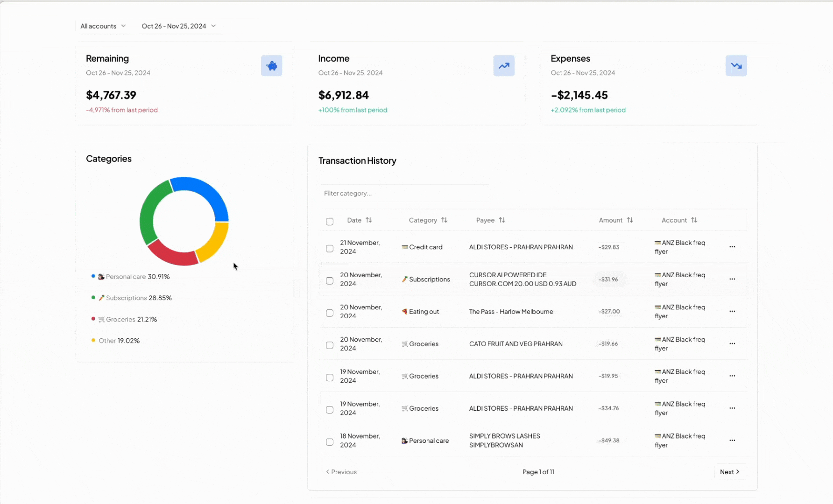Open the All accounts dropdown
Image resolution: width=833 pixels, height=504 pixels.
tap(103, 26)
